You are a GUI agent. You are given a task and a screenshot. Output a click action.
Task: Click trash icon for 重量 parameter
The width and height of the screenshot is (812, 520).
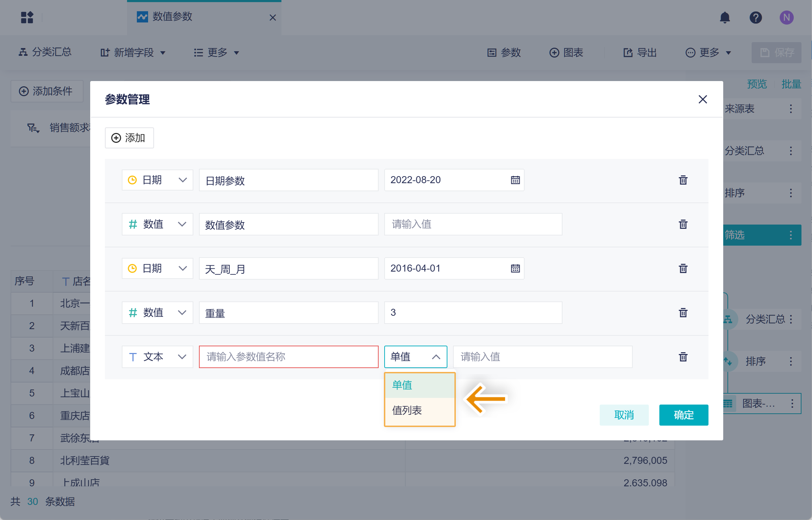point(683,312)
